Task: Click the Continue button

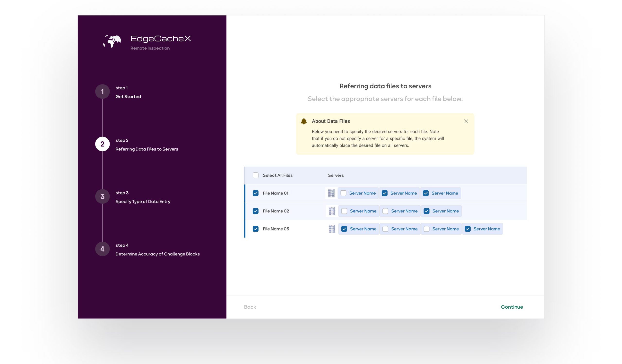Action: (512, 307)
